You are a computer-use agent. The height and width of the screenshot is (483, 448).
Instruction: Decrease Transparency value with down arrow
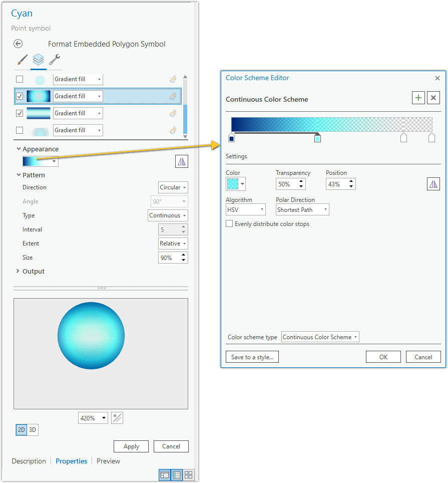tap(301, 186)
